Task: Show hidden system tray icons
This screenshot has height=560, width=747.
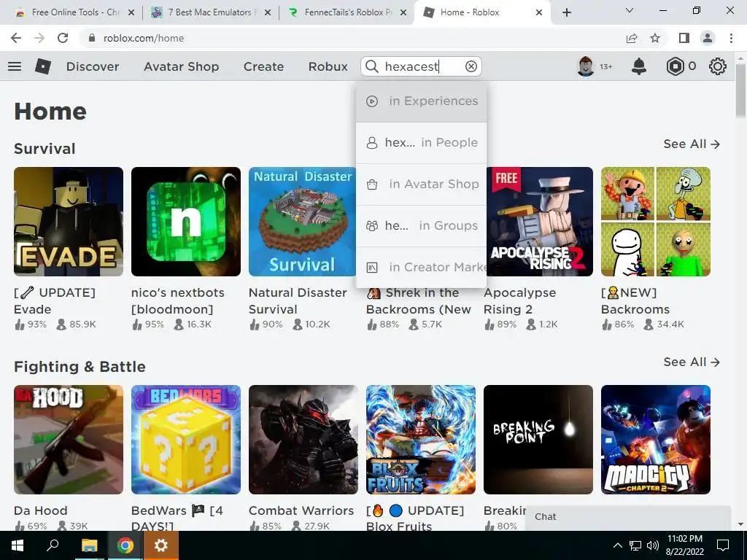Action: pos(617,545)
